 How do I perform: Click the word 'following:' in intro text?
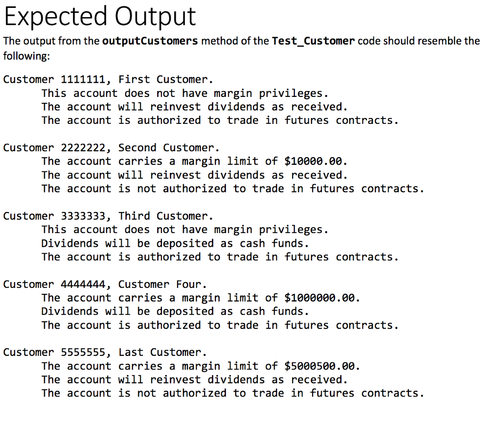point(26,56)
